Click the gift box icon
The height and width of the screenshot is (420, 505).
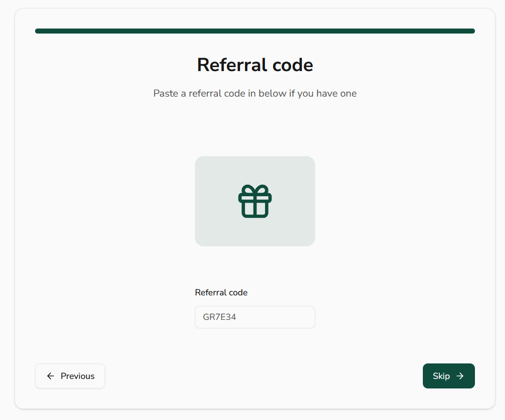tap(255, 201)
